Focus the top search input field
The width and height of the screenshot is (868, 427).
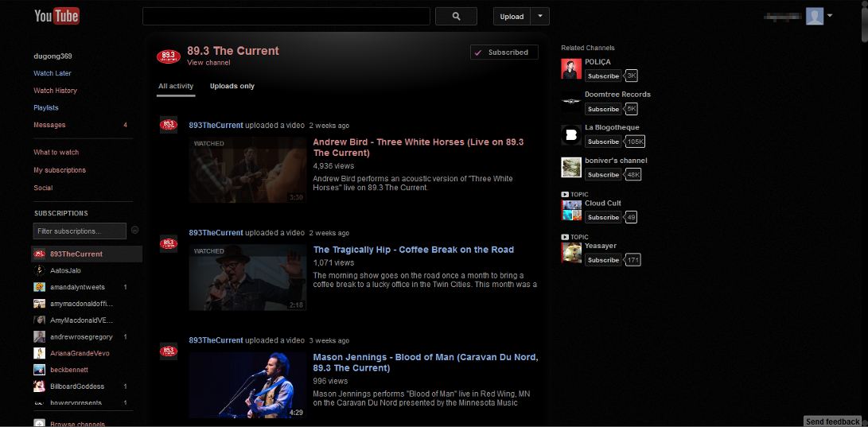click(x=286, y=16)
